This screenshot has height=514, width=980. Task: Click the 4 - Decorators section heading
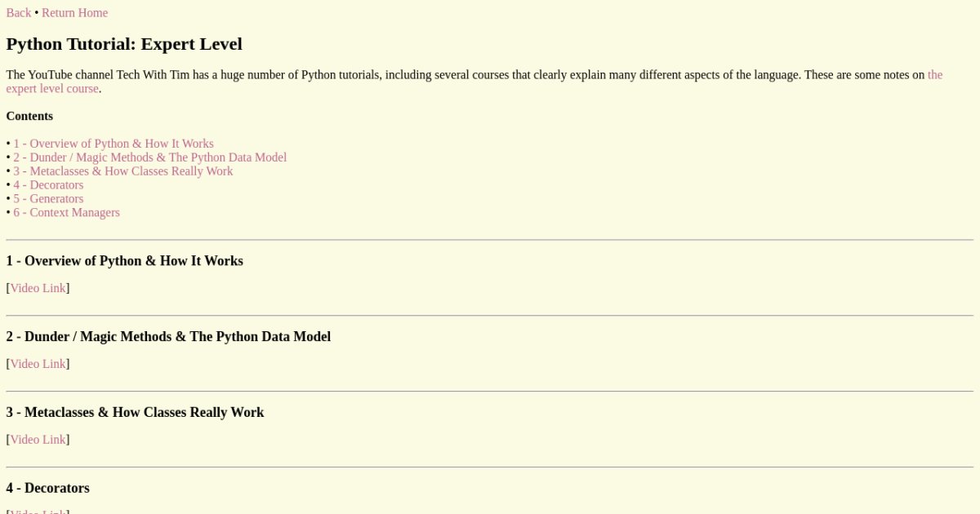(x=47, y=488)
